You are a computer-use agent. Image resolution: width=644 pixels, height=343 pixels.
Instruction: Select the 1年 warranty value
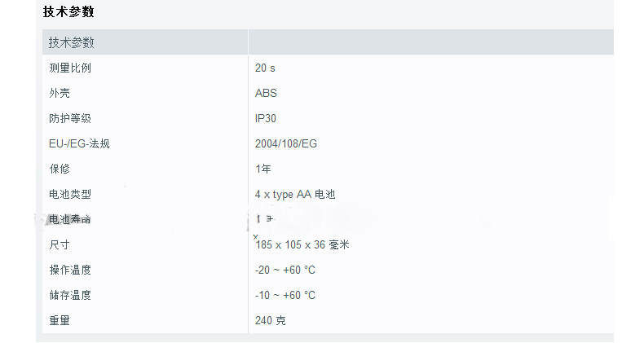coord(262,169)
